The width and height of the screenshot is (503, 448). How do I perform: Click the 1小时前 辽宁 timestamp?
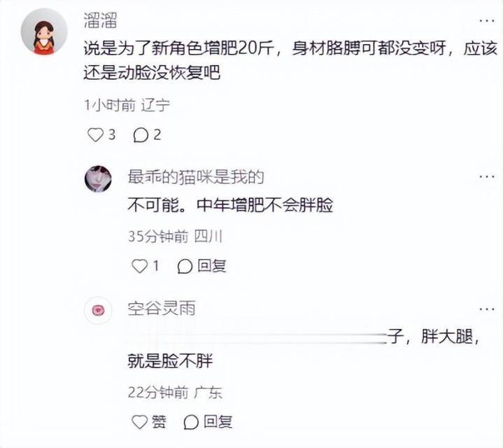[x=126, y=106]
